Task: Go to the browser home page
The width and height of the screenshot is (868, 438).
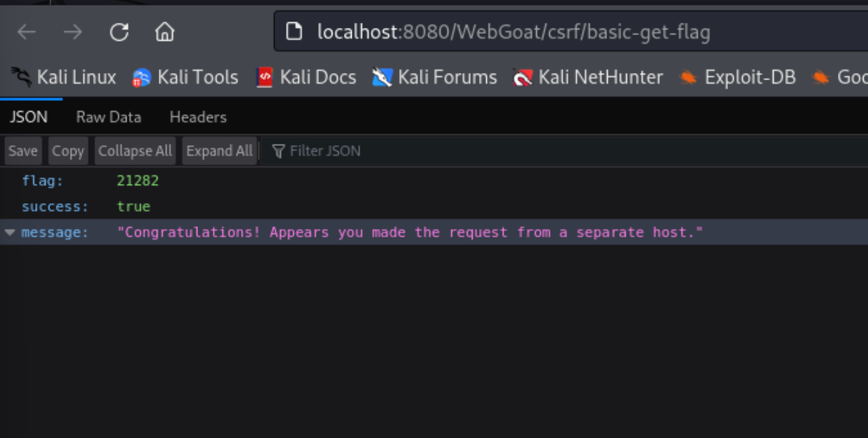Action: (x=164, y=31)
